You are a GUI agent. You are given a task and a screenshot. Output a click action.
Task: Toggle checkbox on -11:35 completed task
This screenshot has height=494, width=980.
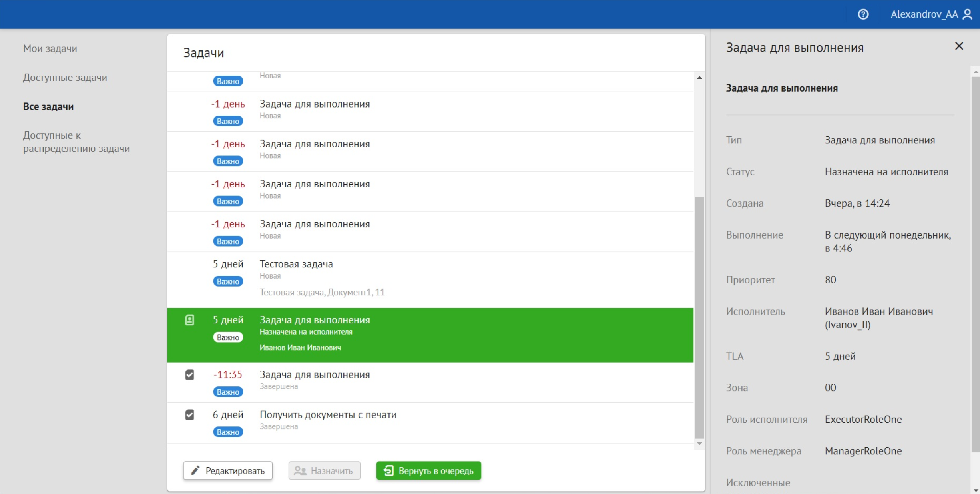click(189, 375)
